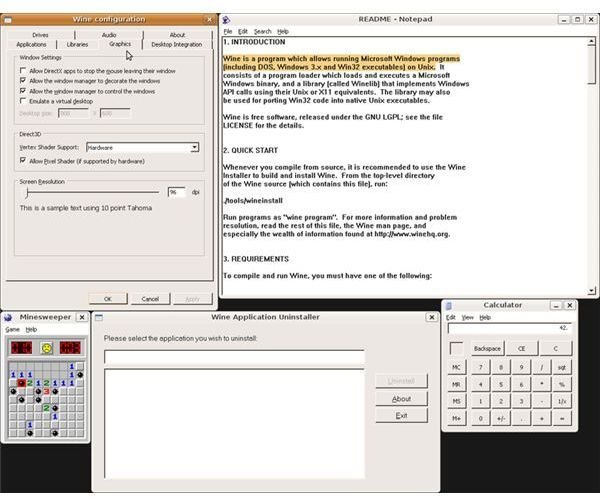Open the About tab in Wine configuration
The image size is (600, 498).
click(x=177, y=35)
